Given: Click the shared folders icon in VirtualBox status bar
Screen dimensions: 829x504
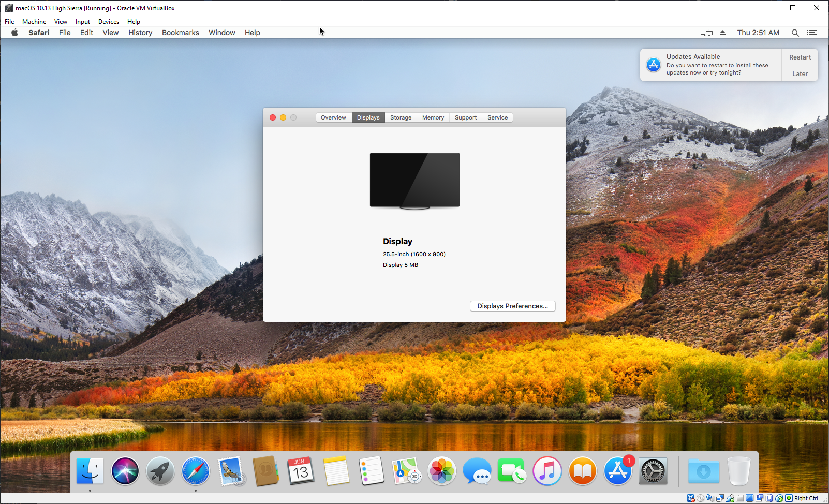Looking at the screenshot, I should (x=740, y=498).
